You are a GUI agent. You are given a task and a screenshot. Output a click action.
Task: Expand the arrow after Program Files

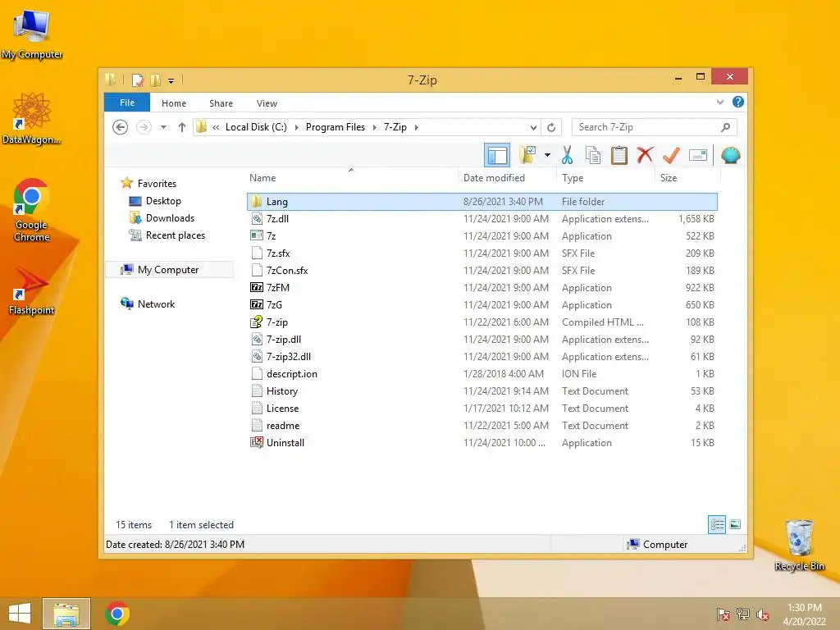coord(374,127)
